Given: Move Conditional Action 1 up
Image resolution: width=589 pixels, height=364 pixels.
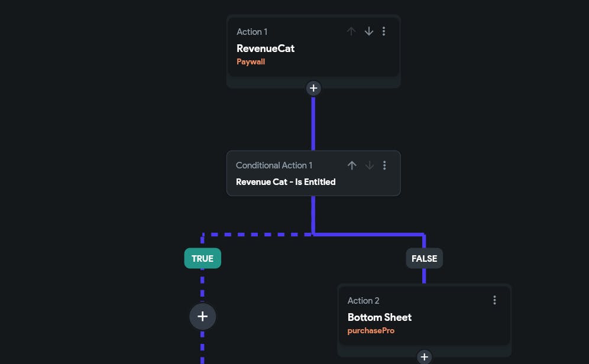Looking at the screenshot, I should [352, 165].
